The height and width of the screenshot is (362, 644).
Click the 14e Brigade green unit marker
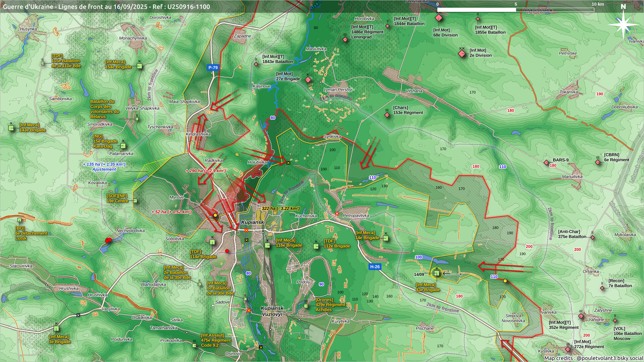385,238
